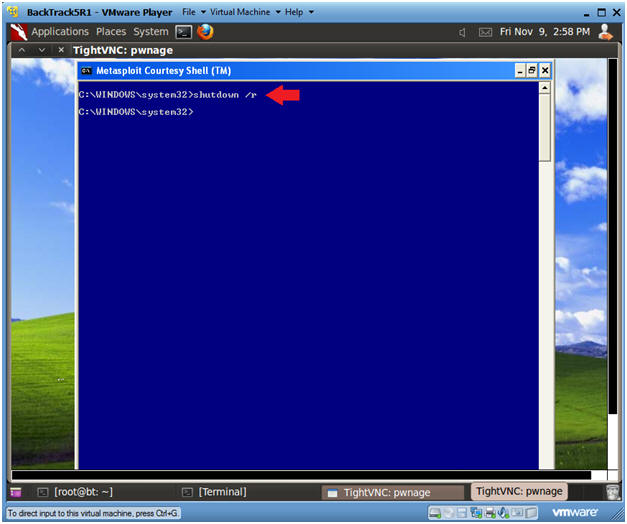Expand File menu dropdown arrow
The image size is (627, 524).
point(203,12)
